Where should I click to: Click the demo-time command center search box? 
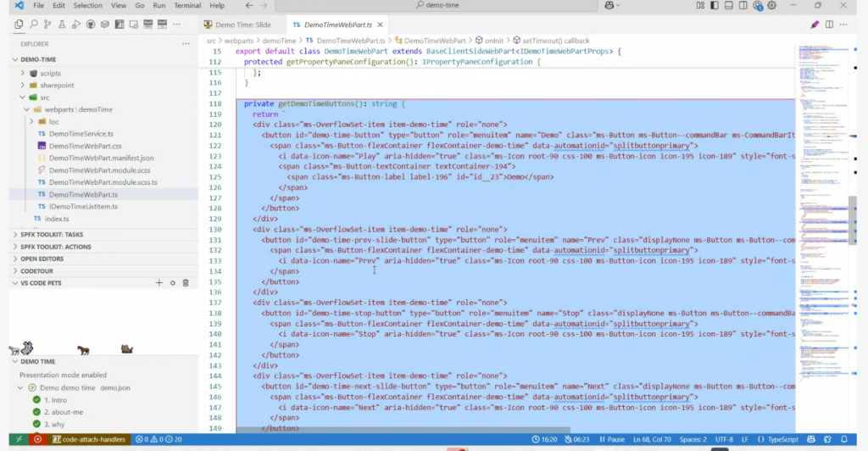pos(437,5)
